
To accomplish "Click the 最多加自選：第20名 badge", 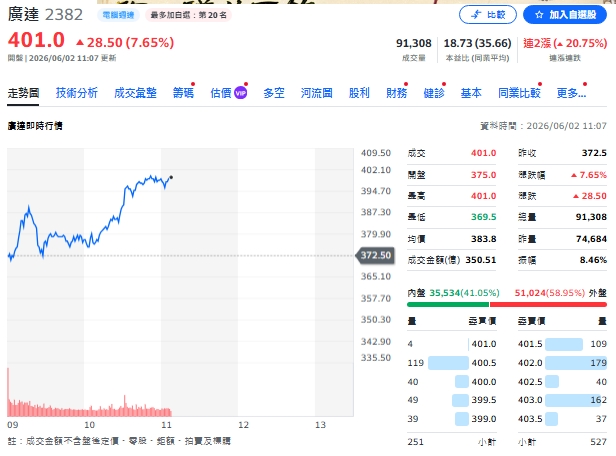I will [189, 15].
